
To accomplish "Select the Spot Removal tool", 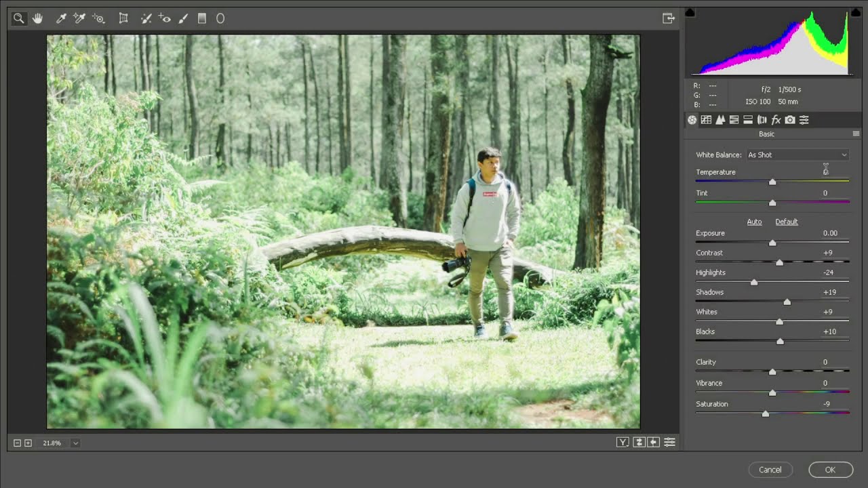I will [146, 19].
